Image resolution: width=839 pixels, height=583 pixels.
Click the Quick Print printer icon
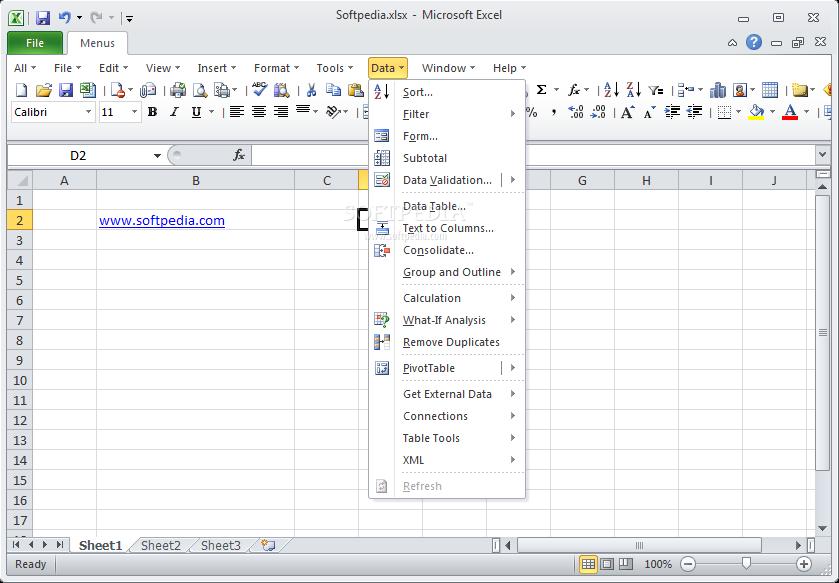click(178, 90)
